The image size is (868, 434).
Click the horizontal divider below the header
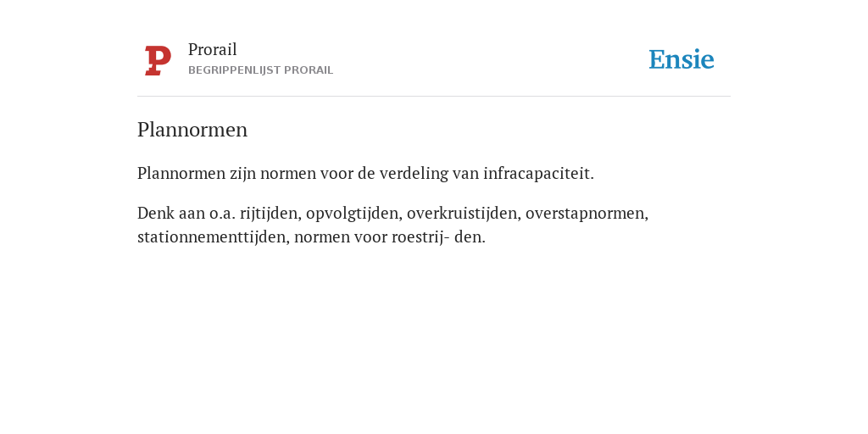pos(434,97)
